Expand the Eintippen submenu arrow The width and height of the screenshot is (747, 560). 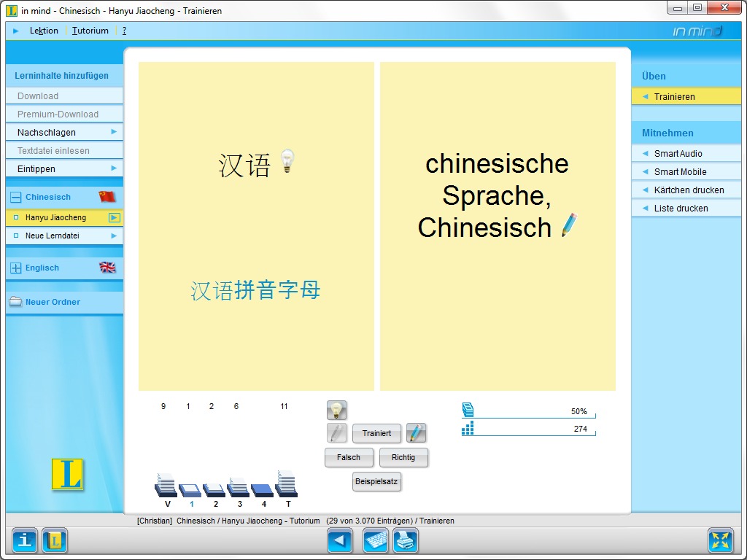pyautogui.click(x=114, y=168)
